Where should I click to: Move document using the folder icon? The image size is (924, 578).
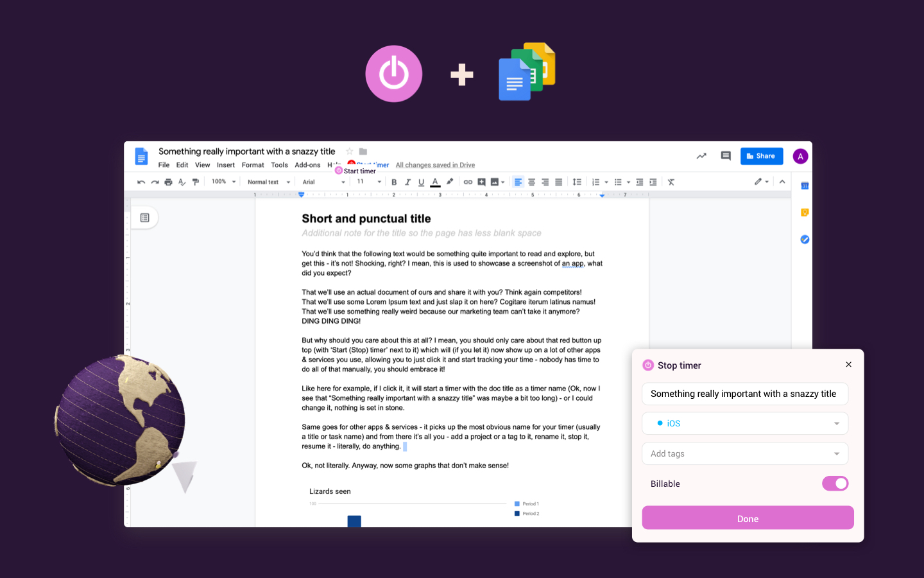coord(363,152)
